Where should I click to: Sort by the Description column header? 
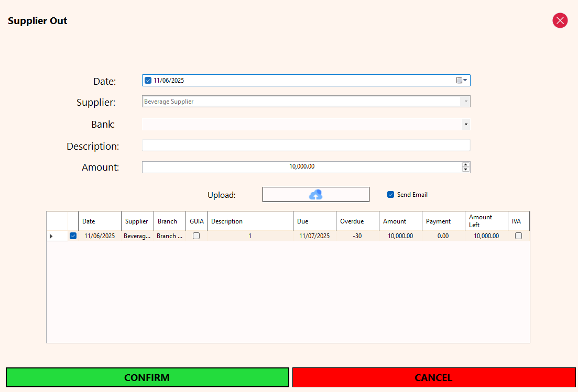(250, 221)
